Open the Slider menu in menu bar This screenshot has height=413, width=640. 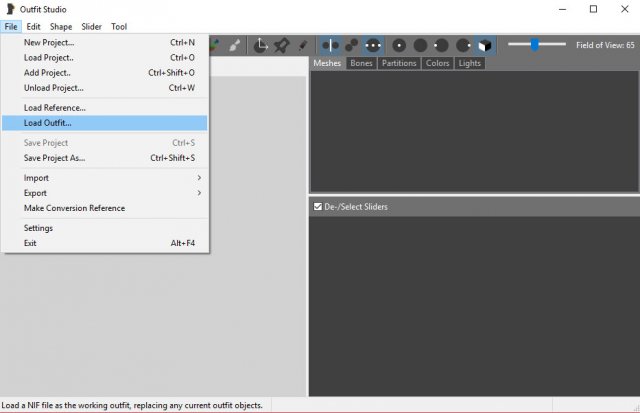[91, 26]
